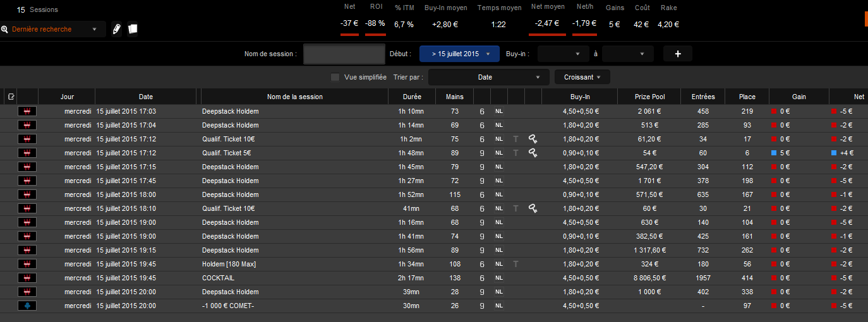Click key icon in 18:10 Qualif. Ticket 10€ row
The height and width of the screenshot is (322, 868).
(x=533, y=208)
